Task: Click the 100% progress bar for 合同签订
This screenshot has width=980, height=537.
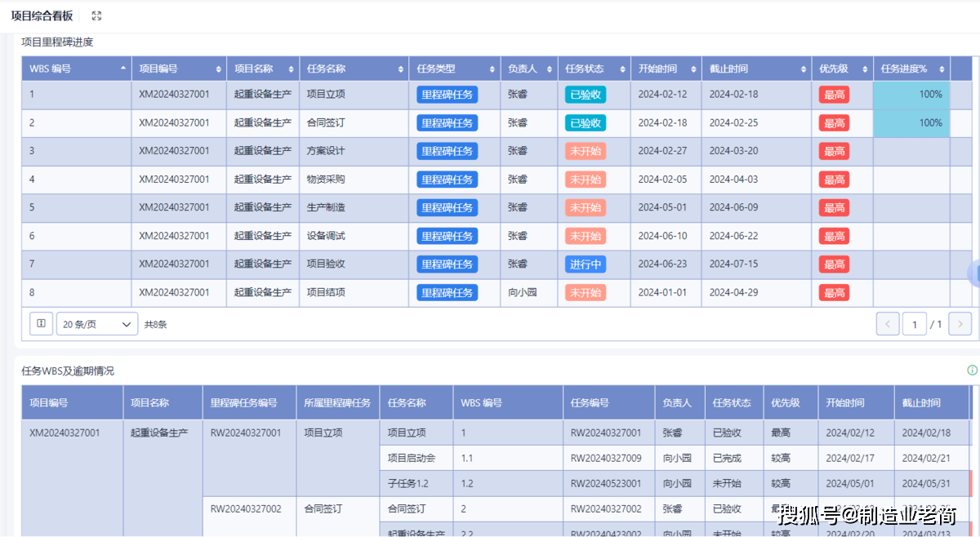Action: tap(911, 123)
